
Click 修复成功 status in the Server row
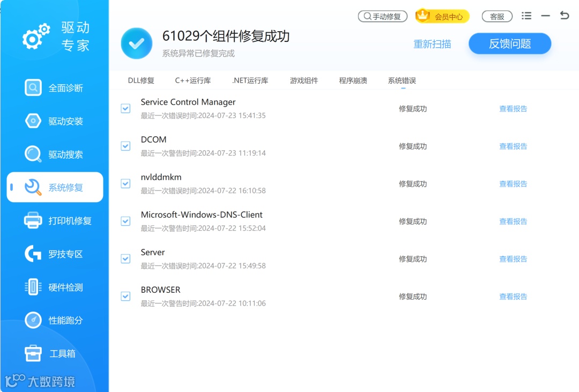coord(413,259)
